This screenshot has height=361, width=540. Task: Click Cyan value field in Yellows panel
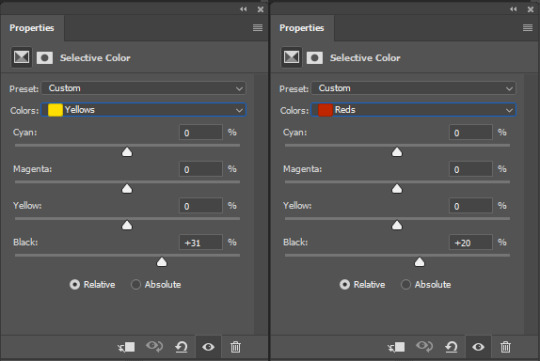[201, 133]
